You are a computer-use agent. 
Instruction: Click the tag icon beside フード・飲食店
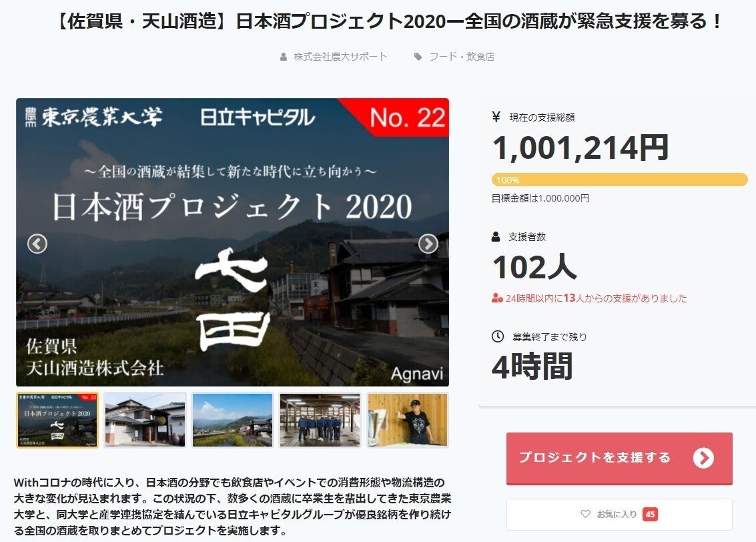pyautogui.click(x=418, y=57)
